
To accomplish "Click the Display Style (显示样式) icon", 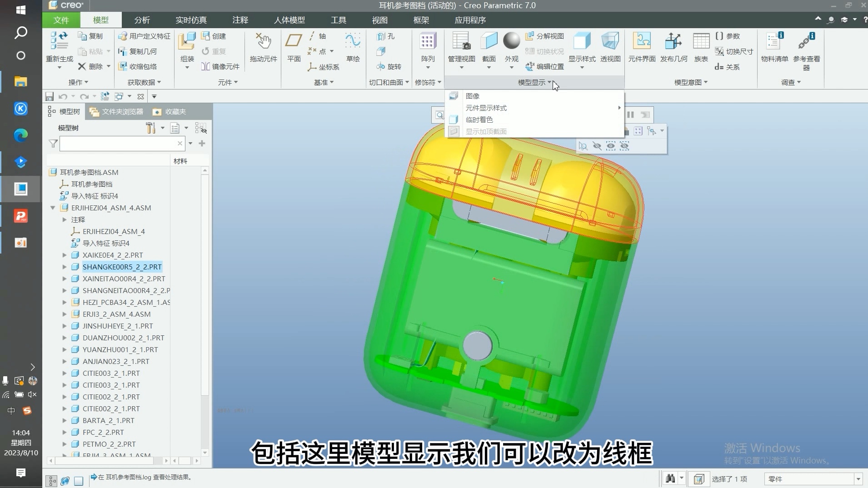I will 582,41.
